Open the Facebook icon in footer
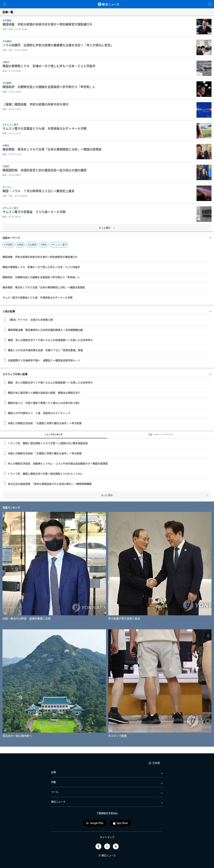The height and width of the screenshot is (868, 214). point(98,846)
